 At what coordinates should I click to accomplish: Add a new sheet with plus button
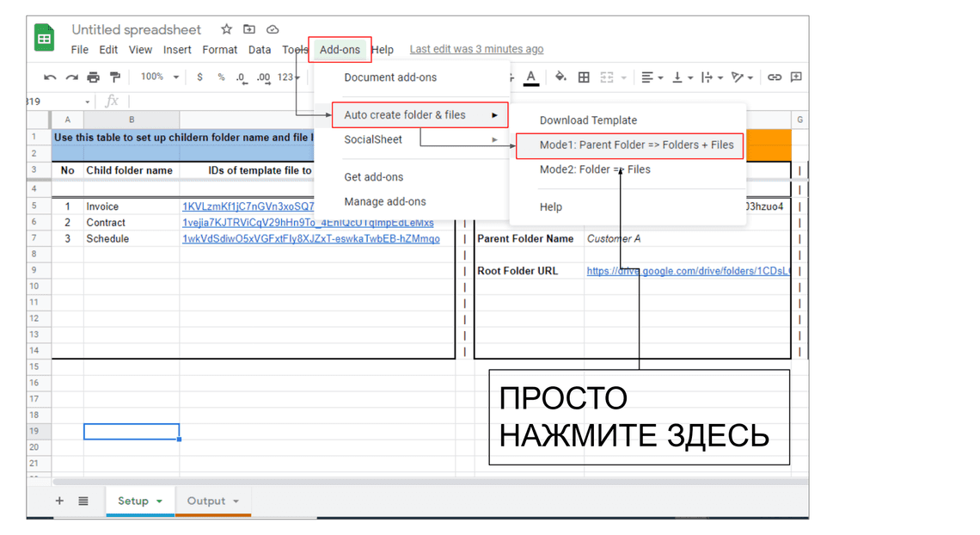(59, 501)
